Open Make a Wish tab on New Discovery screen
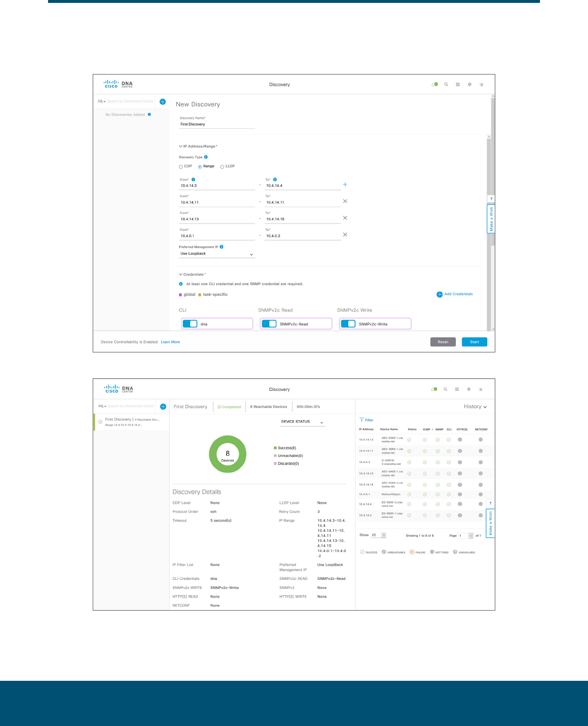The image size is (588, 726). point(491,219)
